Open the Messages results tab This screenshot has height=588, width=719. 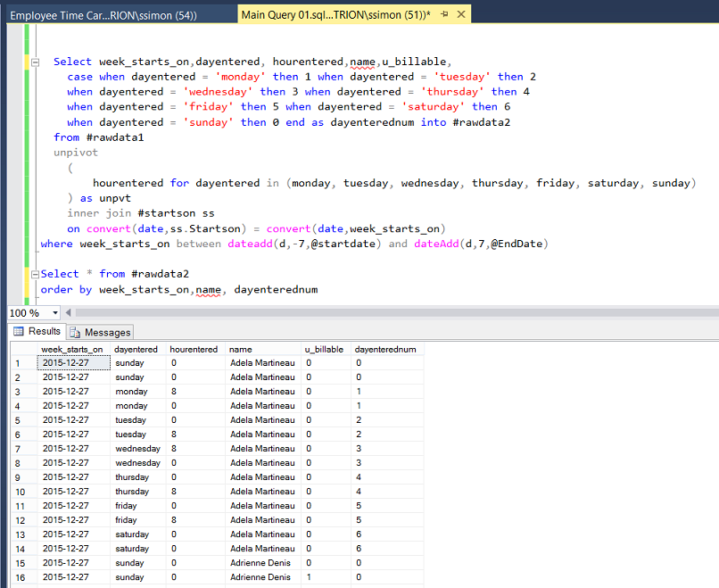point(102,332)
